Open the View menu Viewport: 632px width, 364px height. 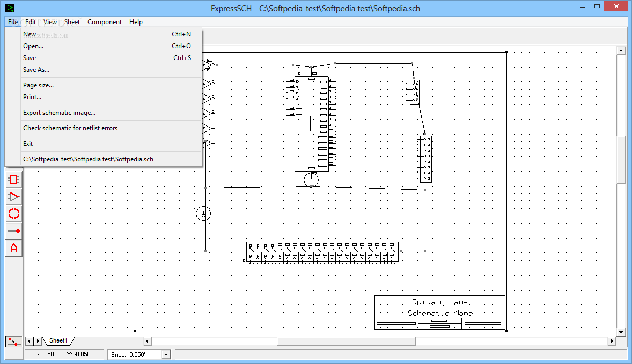tap(50, 22)
